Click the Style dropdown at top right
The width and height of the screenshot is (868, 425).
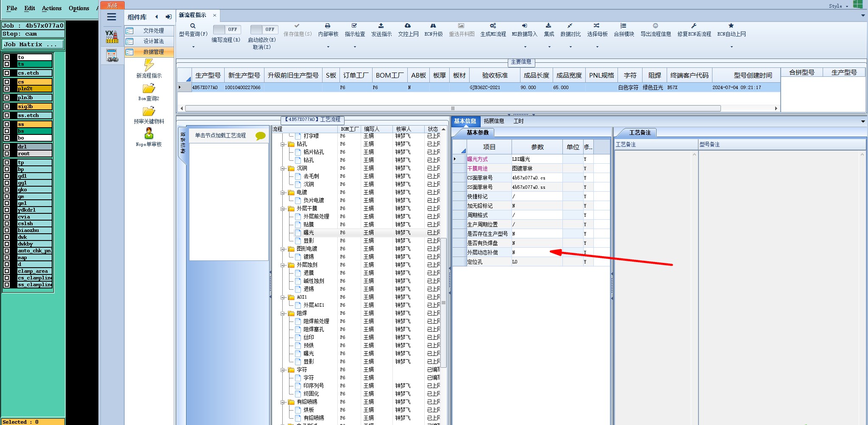(x=839, y=6)
